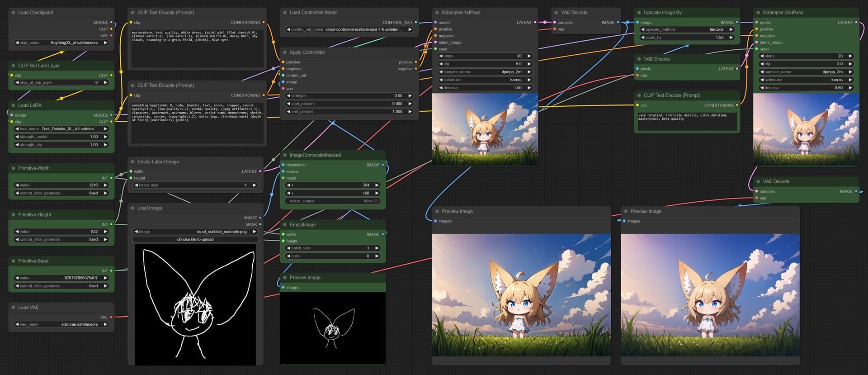Open the ckpt_name AnythingXL checkpoint selector
The height and width of the screenshot is (375, 868).
pyautogui.click(x=61, y=43)
